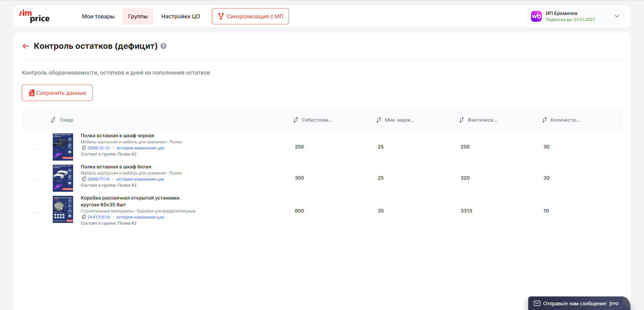Copy article number of Полка черная
The height and width of the screenshot is (310, 644).
pos(84,148)
